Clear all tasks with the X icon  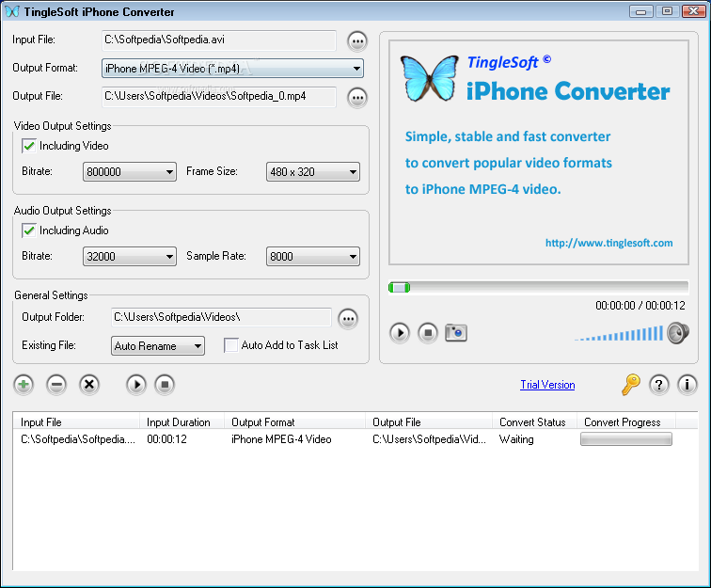89,385
